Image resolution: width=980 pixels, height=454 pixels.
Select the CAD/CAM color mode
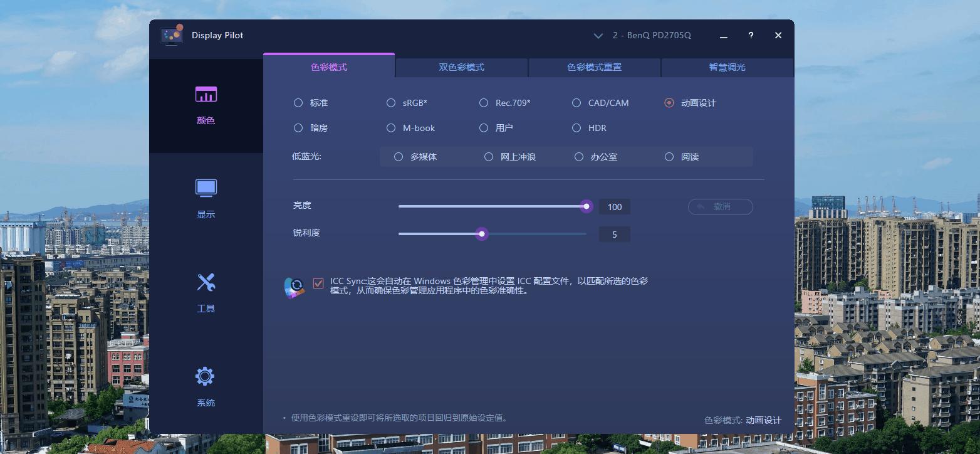pyautogui.click(x=576, y=102)
